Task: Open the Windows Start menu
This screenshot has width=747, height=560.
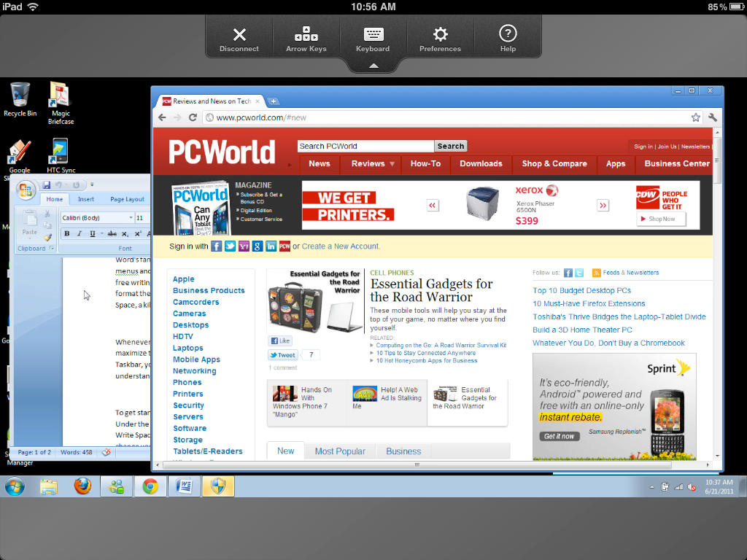Action: [15, 486]
